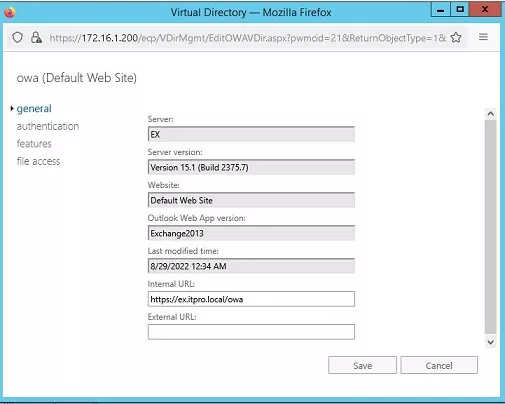Close the Virtual Directory window
Image resolution: width=505 pixels, height=404 pixels.
tap(485, 10)
